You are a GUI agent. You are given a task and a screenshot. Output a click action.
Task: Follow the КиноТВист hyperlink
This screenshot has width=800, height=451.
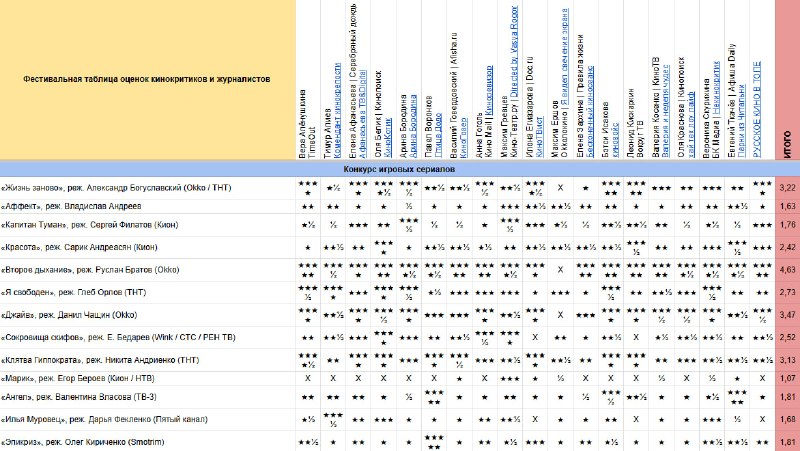pyautogui.click(x=540, y=136)
